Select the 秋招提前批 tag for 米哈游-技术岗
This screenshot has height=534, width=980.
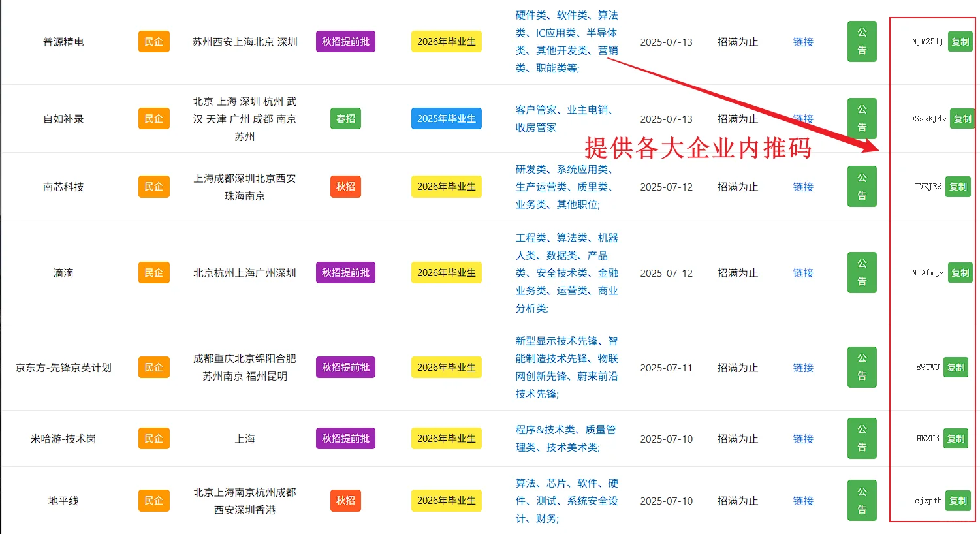point(345,439)
